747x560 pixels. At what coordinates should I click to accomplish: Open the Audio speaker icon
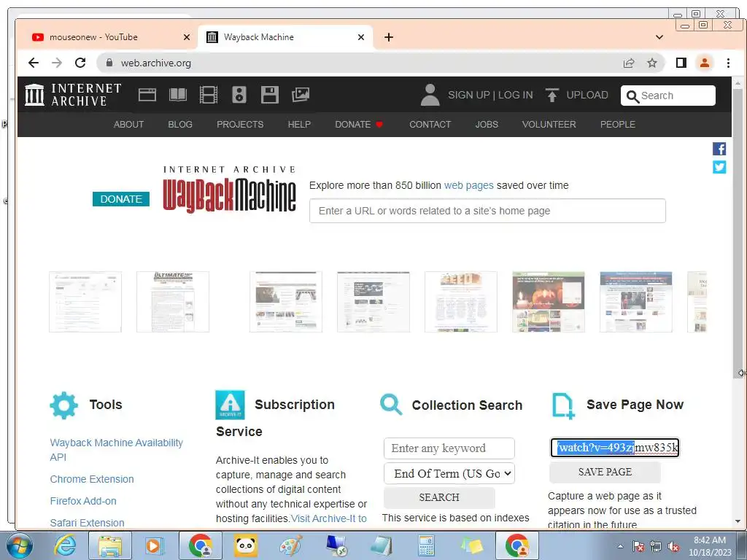[x=239, y=95]
